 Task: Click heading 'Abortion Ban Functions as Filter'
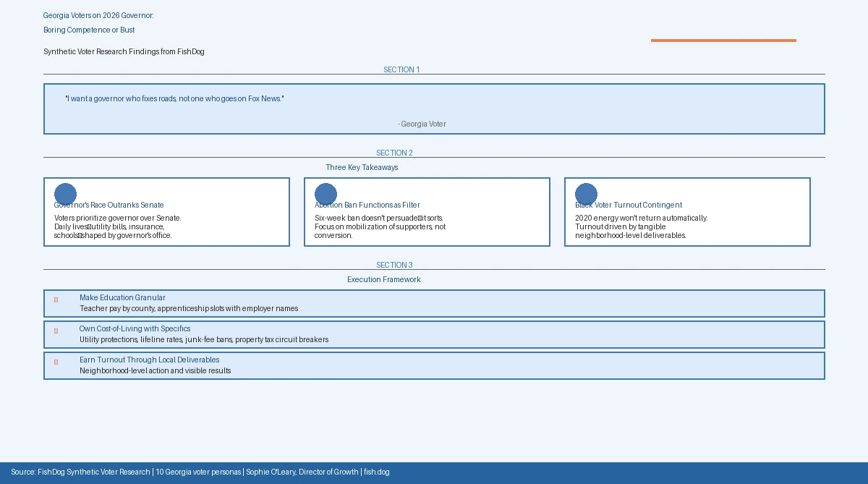click(367, 205)
